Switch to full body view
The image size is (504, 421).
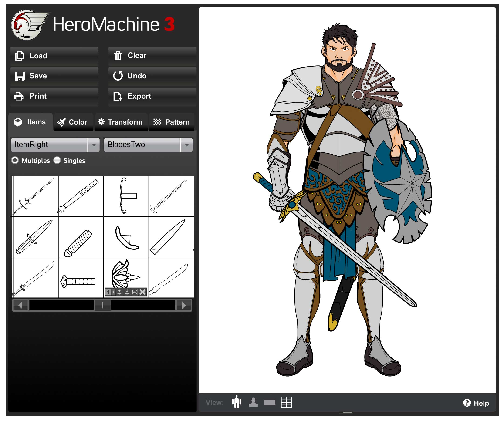[x=237, y=402]
